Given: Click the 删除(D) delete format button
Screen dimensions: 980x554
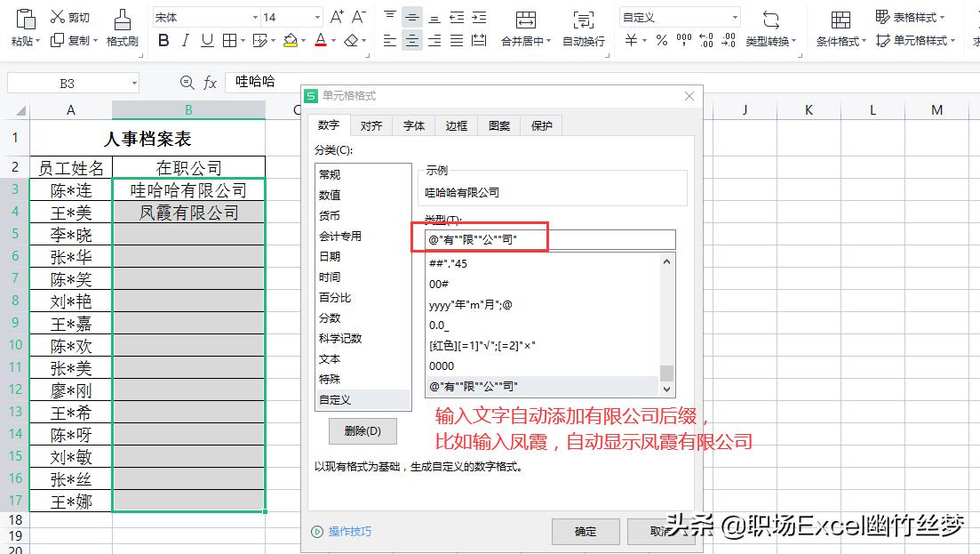Looking at the screenshot, I should (x=361, y=431).
